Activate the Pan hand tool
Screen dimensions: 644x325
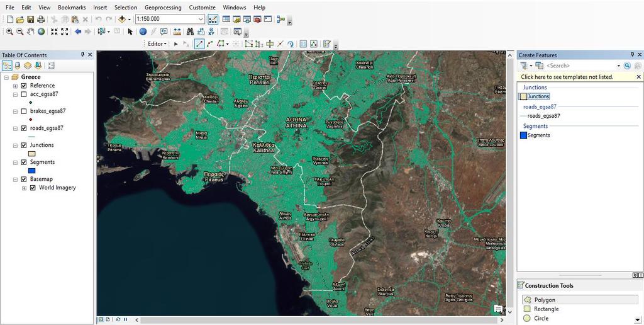point(30,31)
